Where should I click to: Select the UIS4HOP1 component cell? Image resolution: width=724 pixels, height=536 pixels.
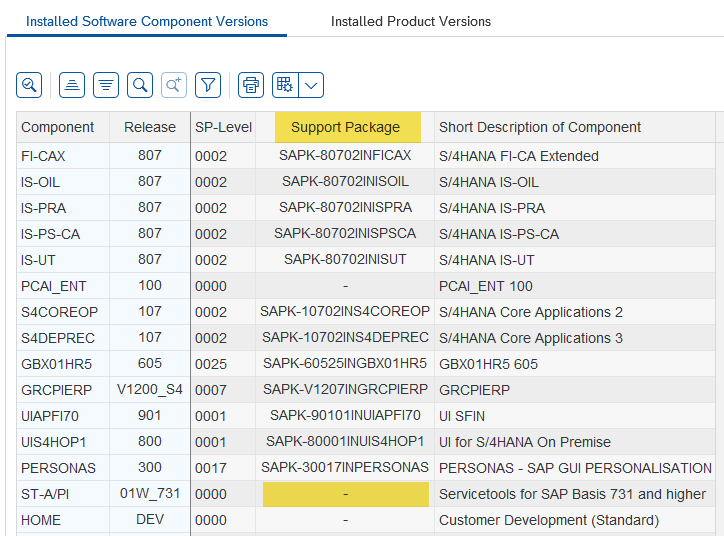63,442
